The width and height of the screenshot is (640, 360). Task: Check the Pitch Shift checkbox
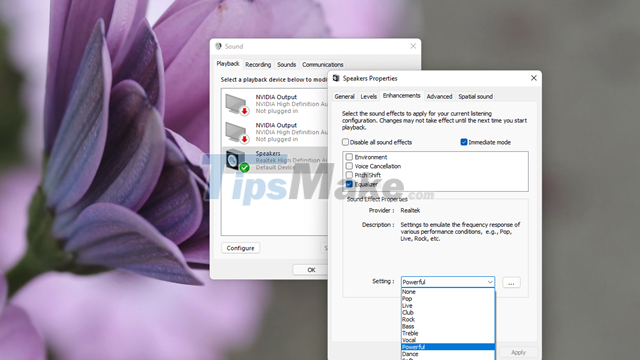tap(349, 175)
